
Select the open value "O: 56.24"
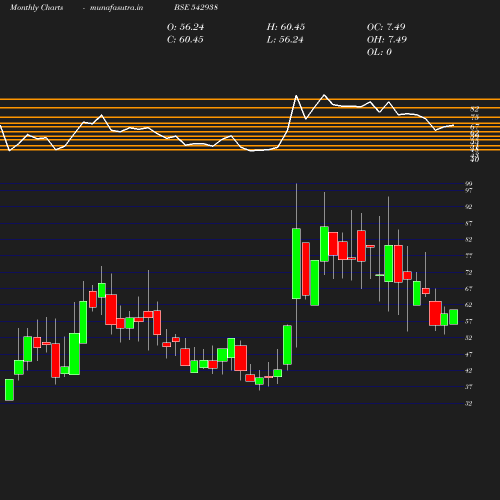pos(185,27)
